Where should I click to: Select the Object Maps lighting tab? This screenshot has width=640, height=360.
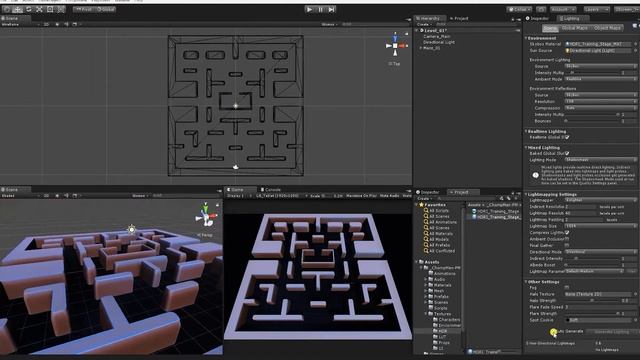[607, 28]
